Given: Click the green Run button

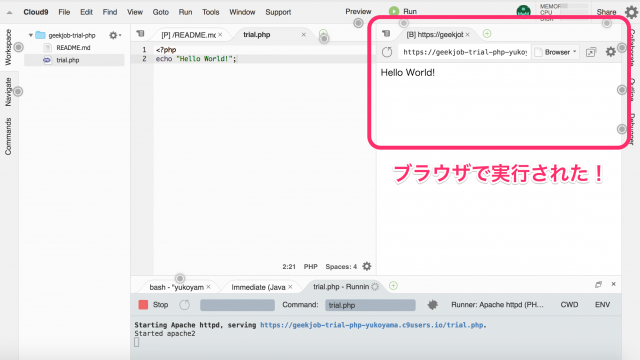Looking at the screenshot, I should pyautogui.click(x=403, y=11).
